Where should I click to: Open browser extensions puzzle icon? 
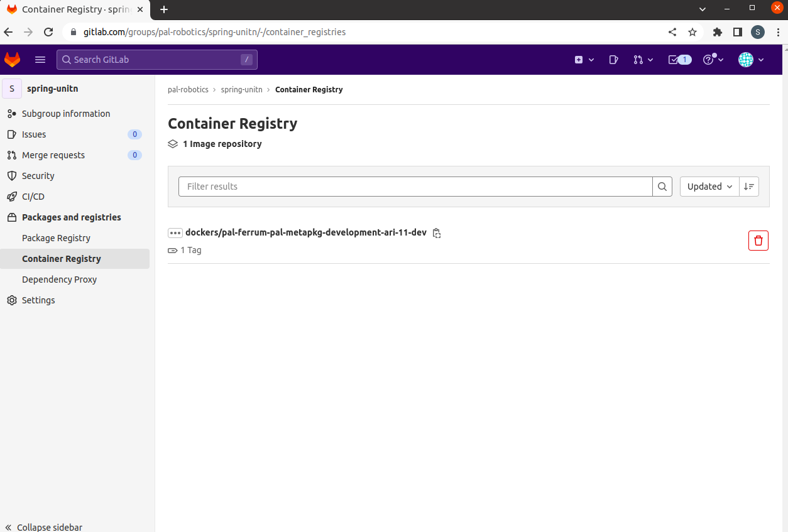(x=718, y=32)
